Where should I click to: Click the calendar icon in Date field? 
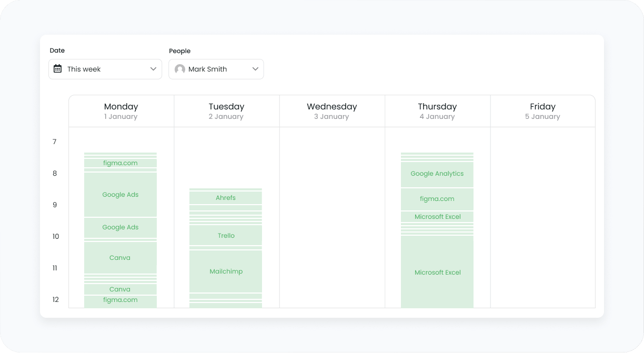(x=58, y=69)
